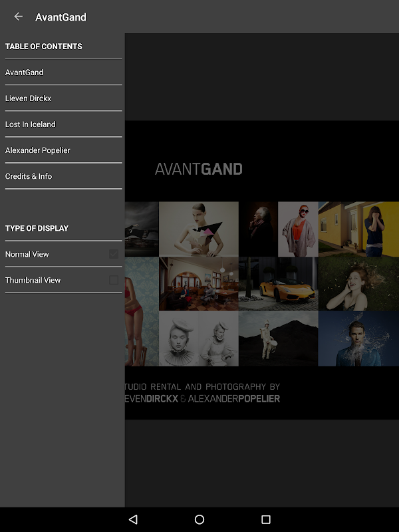Tap the yellow sports car photo
Image resolution: width=399 pixels, height=532 pixels.
[279, 284]
